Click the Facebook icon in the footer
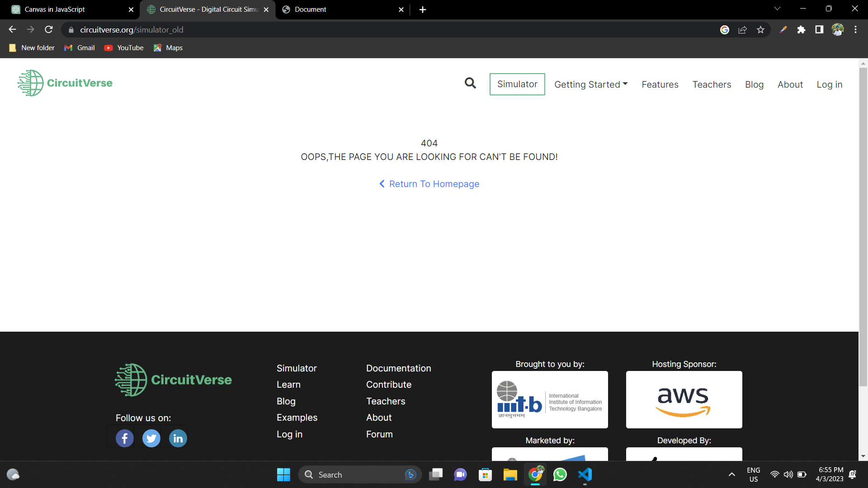Viewport: 868px width, 488px height. tap(124, 438)
